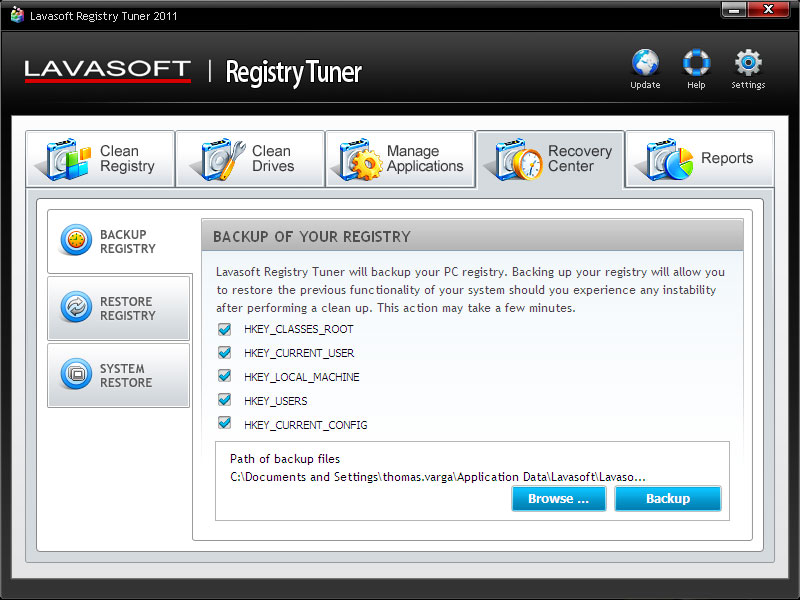Open the Restore Registry side tab
This screenshot has width=800, height=600.
[118, 308]
